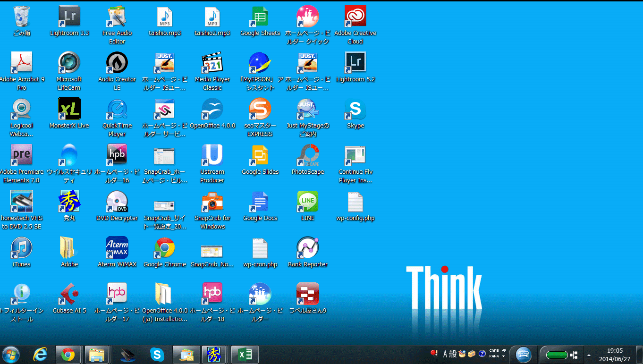Launch PhotoScape
This screenshot has width=643, height=364.
(x=308, y=160)
